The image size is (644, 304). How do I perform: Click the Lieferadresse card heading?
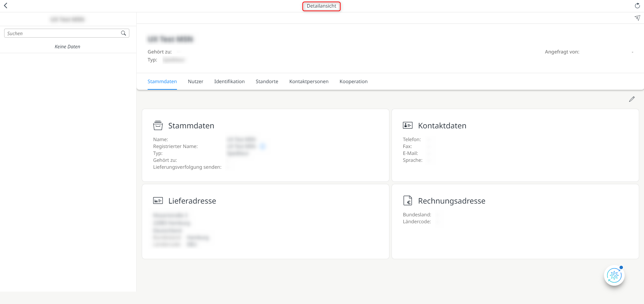pos(192,201)
